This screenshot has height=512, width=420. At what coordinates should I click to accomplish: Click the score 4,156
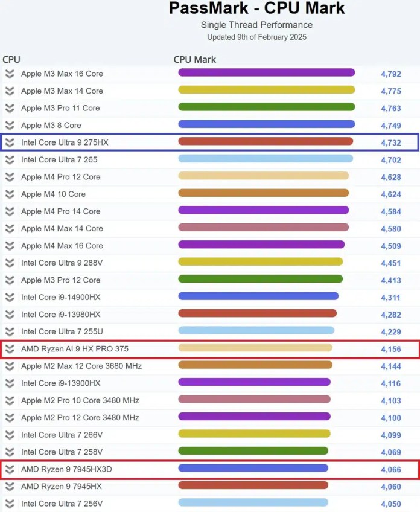(x=391, y=350)
